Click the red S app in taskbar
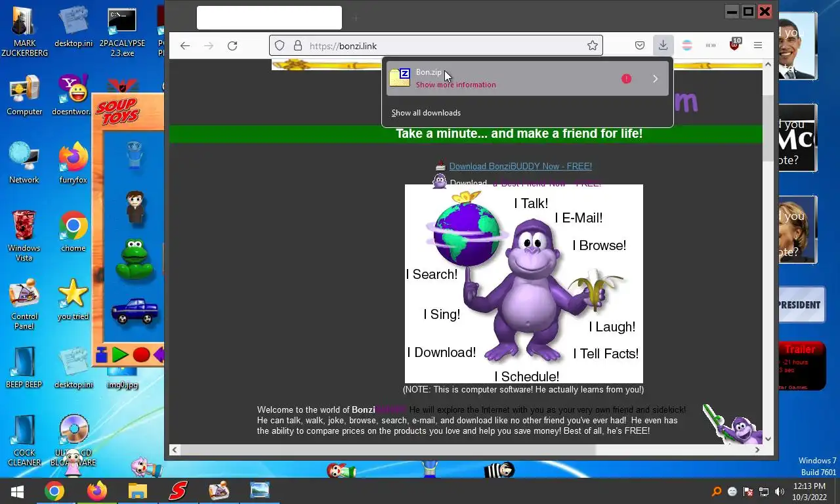The height and width of the screenshot is (504, 840). [178, 491]
